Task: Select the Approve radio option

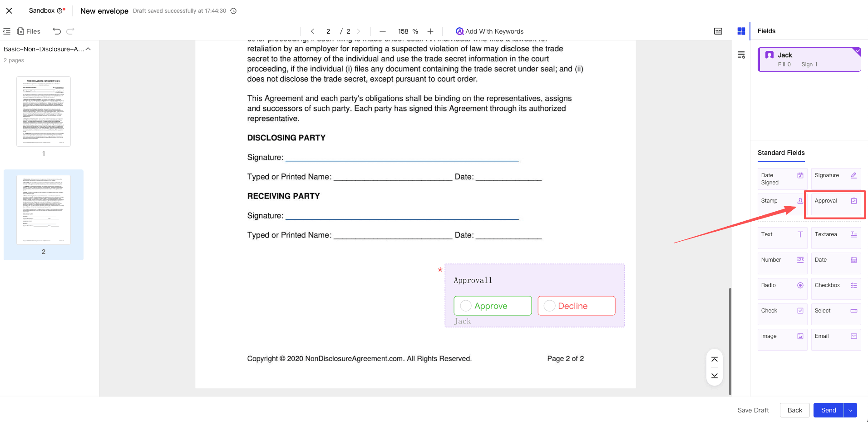Action: tap(466, 306)
